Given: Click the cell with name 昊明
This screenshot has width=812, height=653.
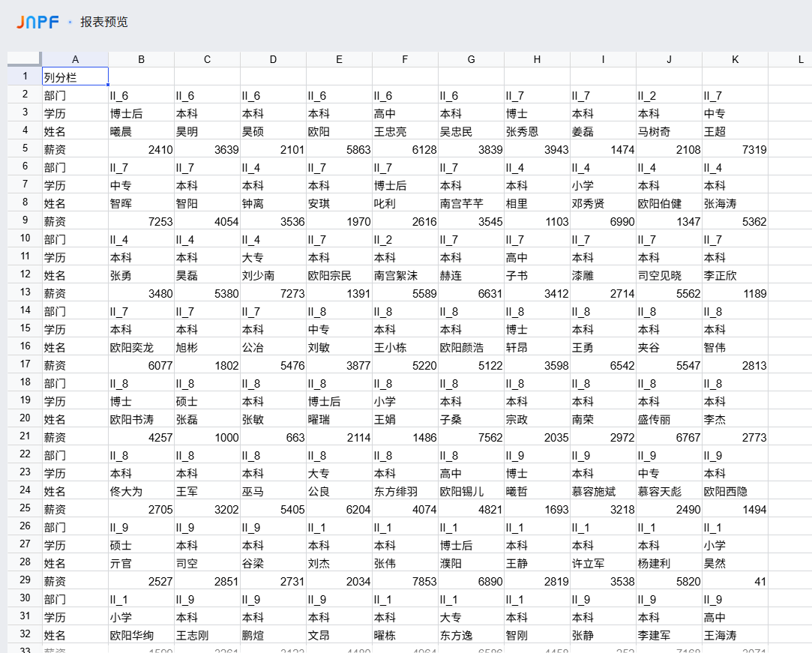Looking at the screenshot, I should pos(207,131).
